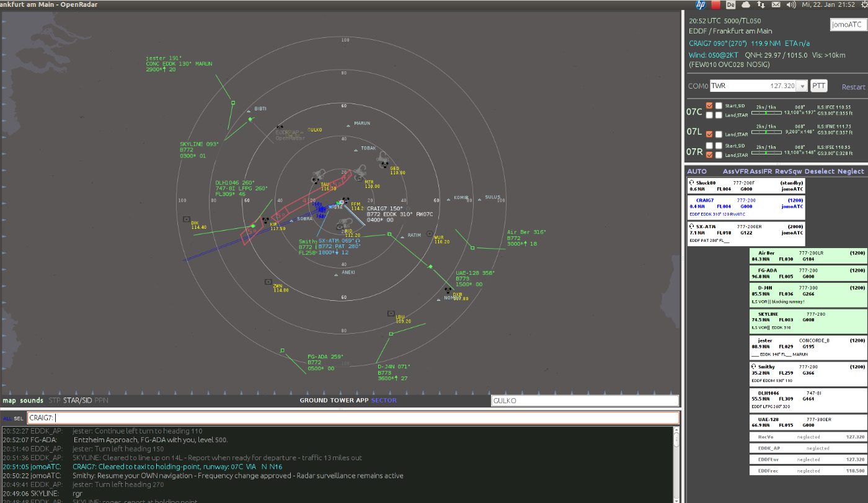Click the headset icon beside Smithy strip
Screen dimensions: 868x503
(x=754, y=367)
